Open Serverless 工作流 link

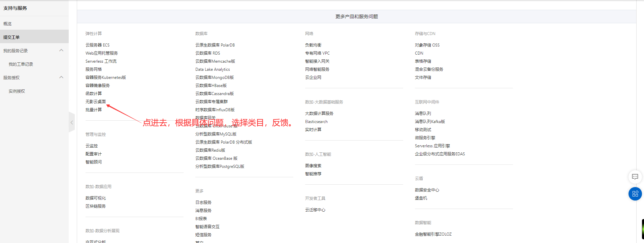tap(101, 61)
